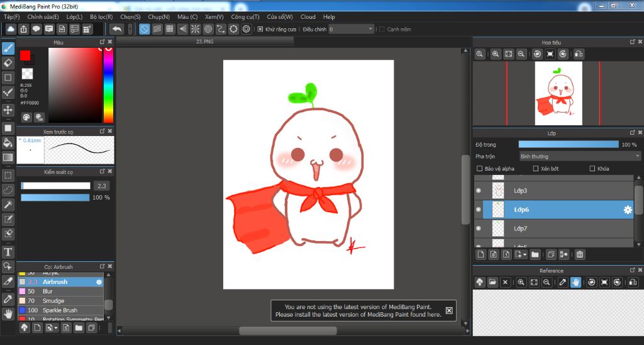644x345 pixels.
Task: Delete layer using trash icon
Action: (x=579, y=254)
